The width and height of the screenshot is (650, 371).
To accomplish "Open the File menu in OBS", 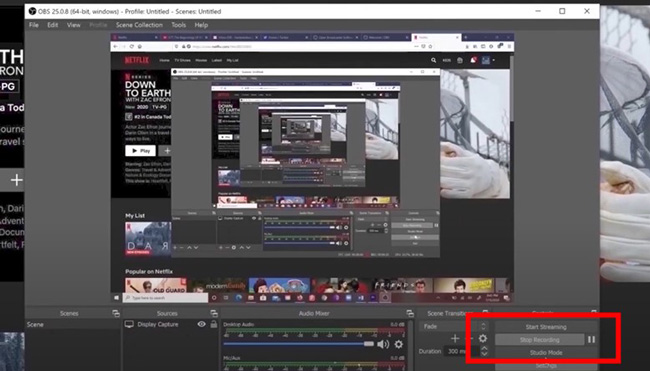I will click(x=34, y=25).
